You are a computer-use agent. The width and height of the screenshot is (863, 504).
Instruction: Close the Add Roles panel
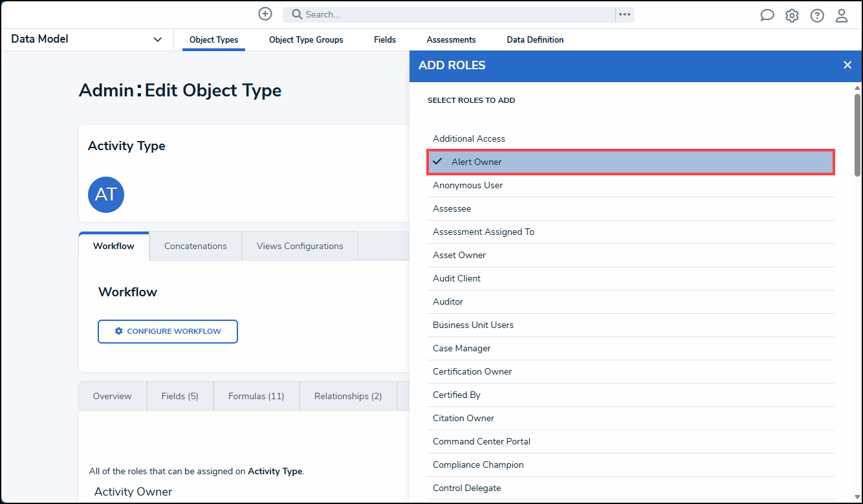[847, 65]
